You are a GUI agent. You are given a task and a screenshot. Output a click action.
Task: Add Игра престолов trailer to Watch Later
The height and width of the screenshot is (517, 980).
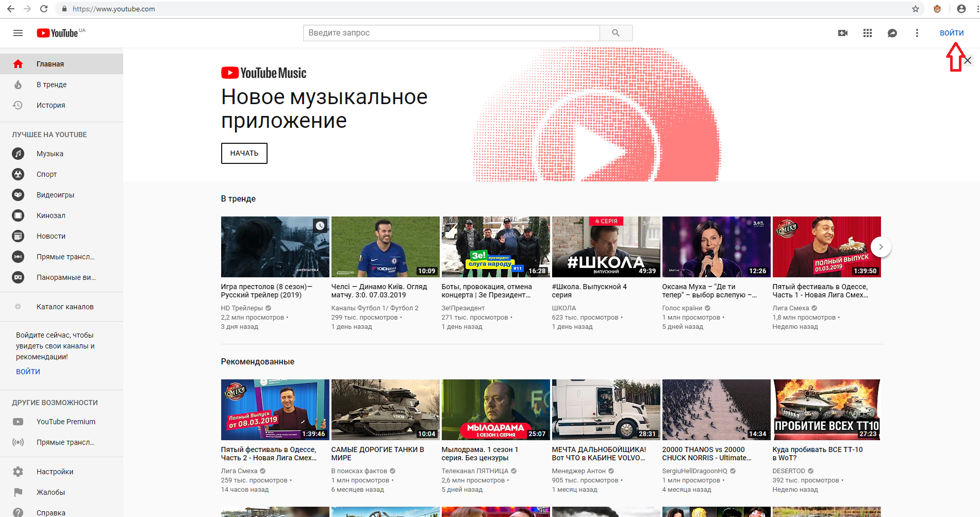point(320,226)
